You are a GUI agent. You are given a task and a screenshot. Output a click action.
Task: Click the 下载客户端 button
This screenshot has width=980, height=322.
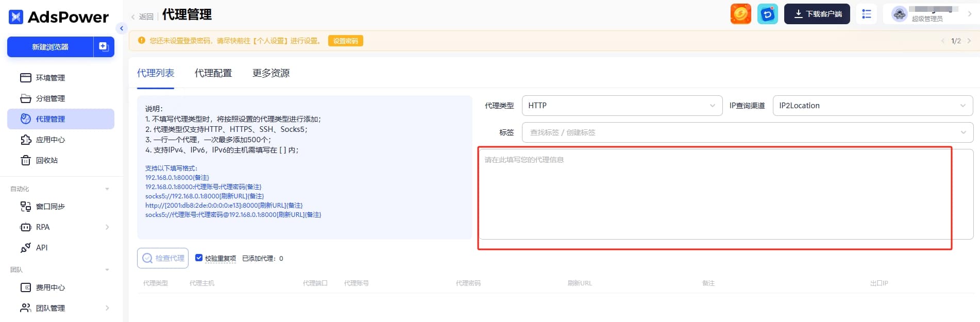tap(817, 14)
